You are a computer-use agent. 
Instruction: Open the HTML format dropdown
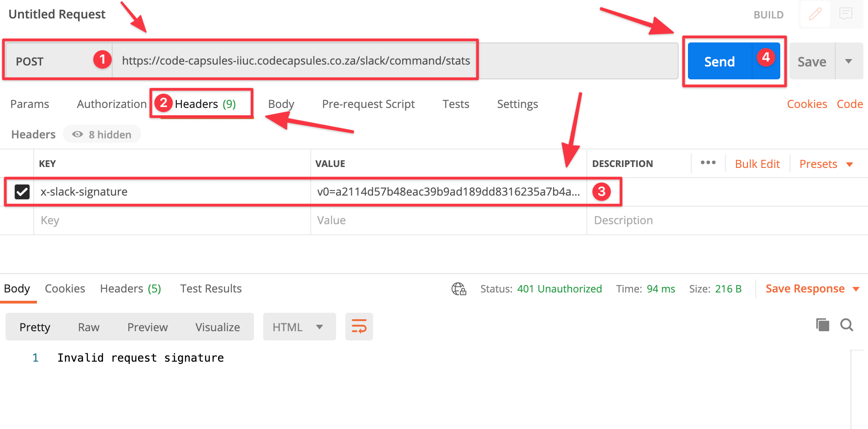[x=299, y=327]
